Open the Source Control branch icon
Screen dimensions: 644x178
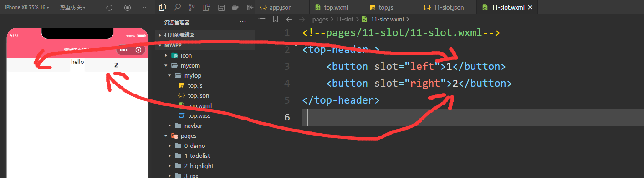click(192, 7)
